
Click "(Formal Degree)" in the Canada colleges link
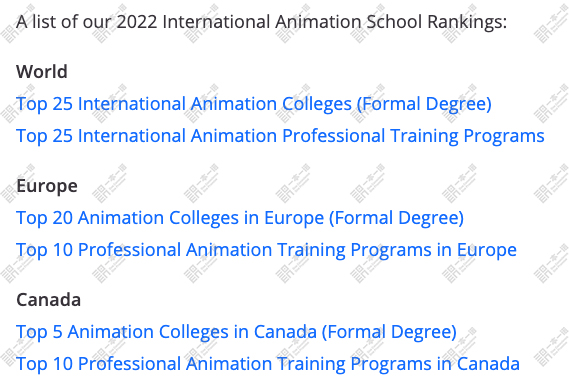[389, 332]
